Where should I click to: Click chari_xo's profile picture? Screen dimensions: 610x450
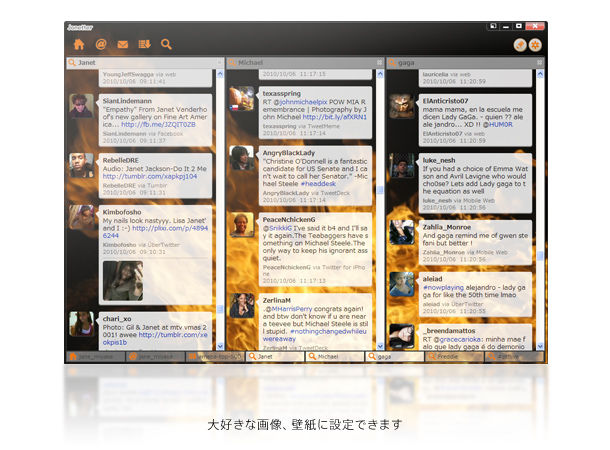click(81, 324)
